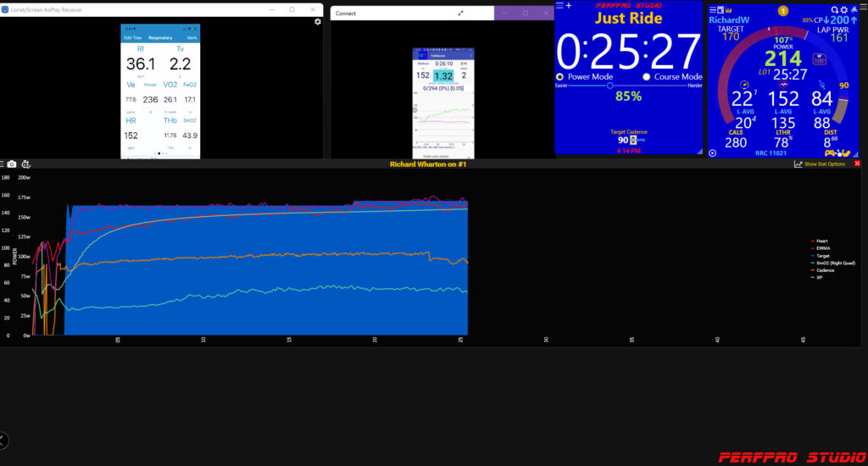Toggle the SmO2 (Right Quad) legend entry

click(x=832, y=263)
